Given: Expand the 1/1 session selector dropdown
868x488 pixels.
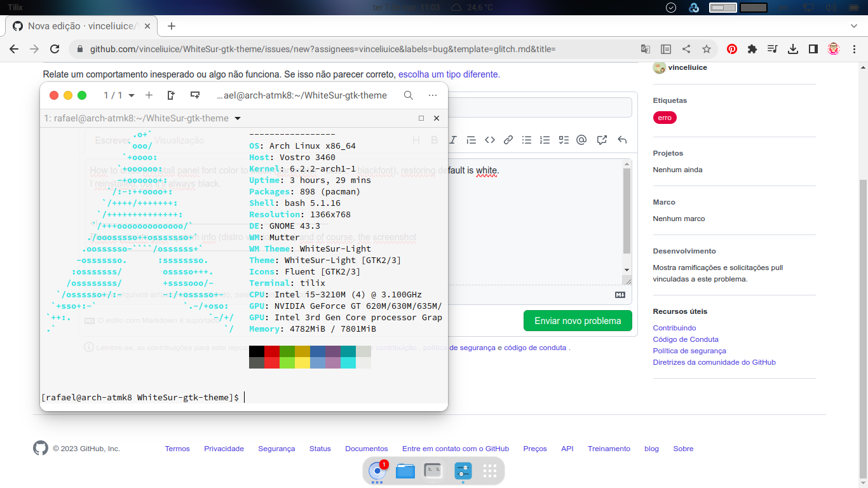Looking at the screenshot, I should (118, 95).
